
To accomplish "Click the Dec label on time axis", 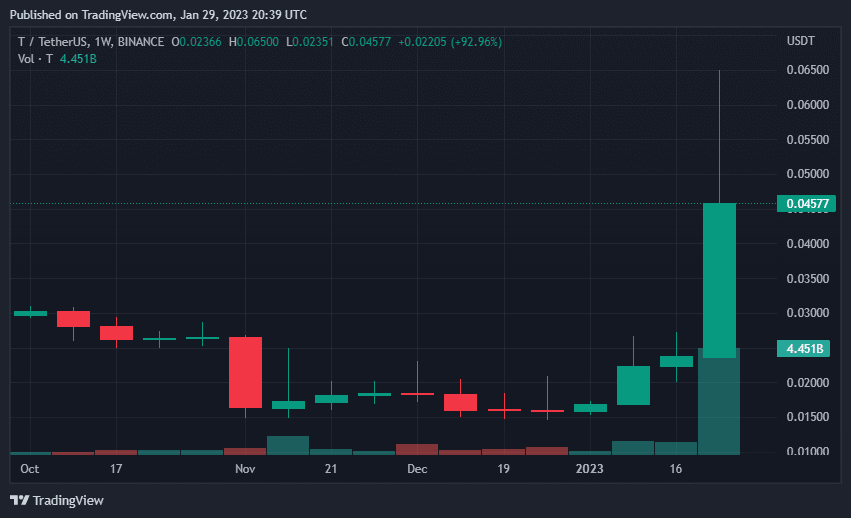I will click(417, 469).
